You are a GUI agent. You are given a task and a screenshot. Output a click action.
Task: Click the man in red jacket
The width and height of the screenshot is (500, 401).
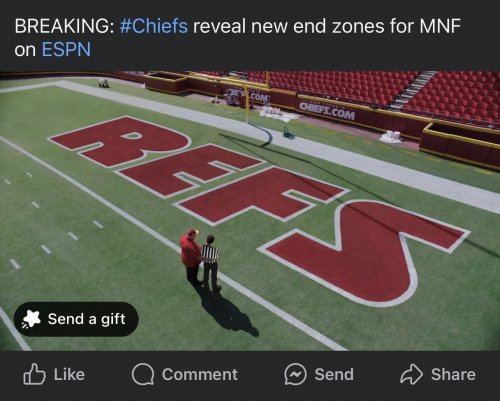click(191, 257)
